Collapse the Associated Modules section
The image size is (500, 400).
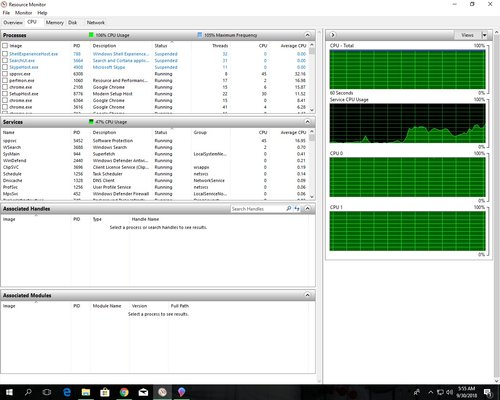click(x=307, y=295)
